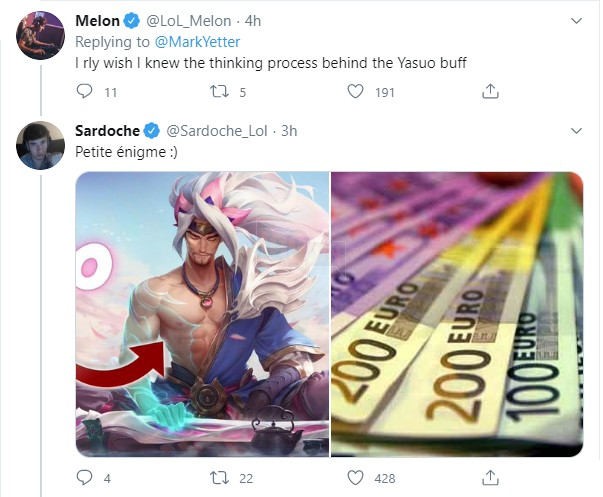Share Sardoche's tweet via share icon
Viewport: 603px width, 497px height.
490,477
